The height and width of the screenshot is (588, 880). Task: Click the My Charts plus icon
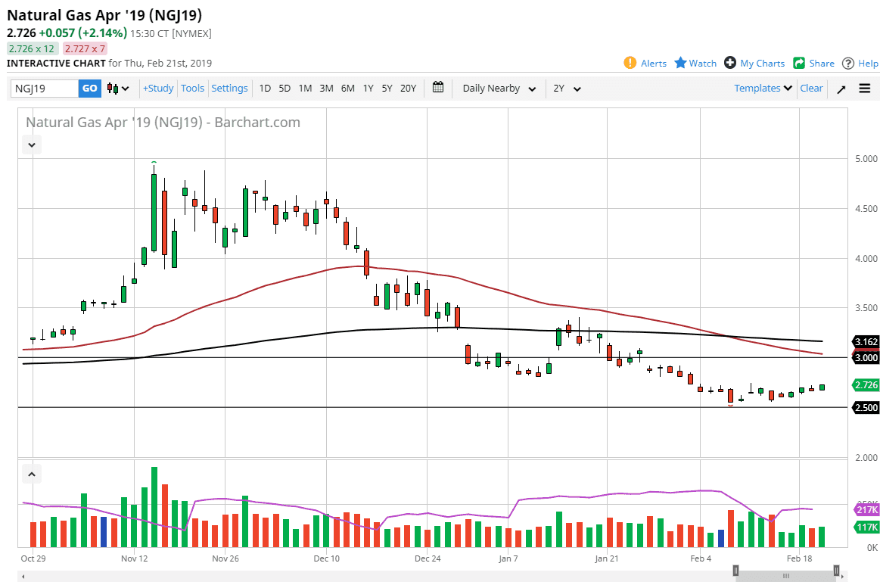[x=730, y=63]
